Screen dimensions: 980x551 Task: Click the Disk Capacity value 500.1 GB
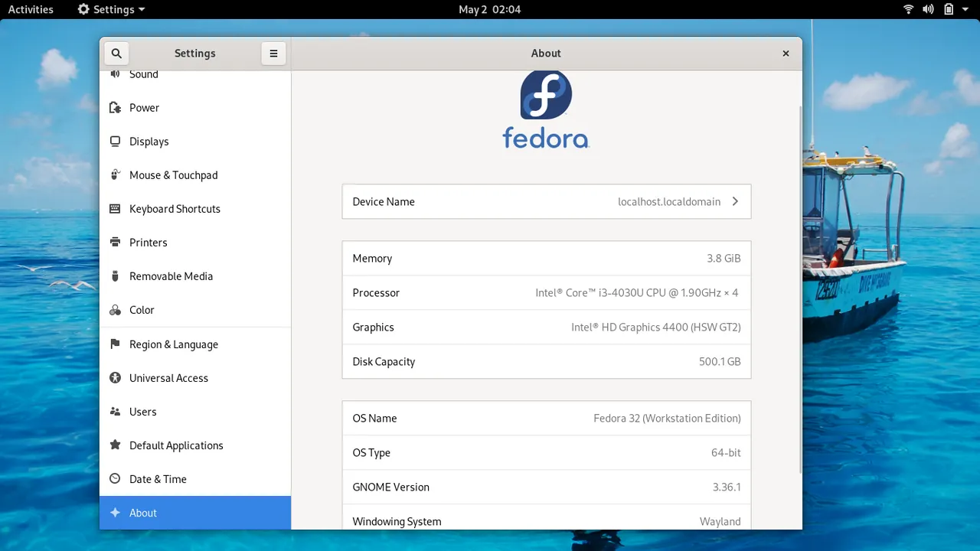(x=720, y=362)
